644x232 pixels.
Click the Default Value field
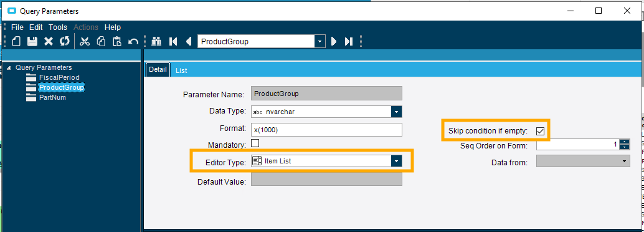point(326,179)
